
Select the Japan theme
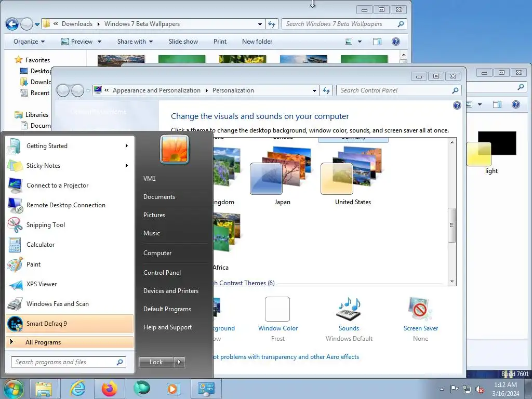click(282, 177)
